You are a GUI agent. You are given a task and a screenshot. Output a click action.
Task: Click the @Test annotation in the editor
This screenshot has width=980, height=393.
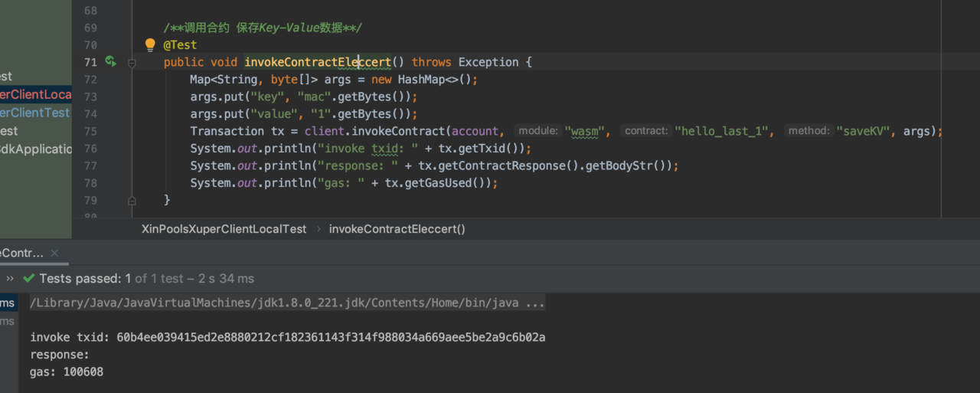click(x=180, y=45)
